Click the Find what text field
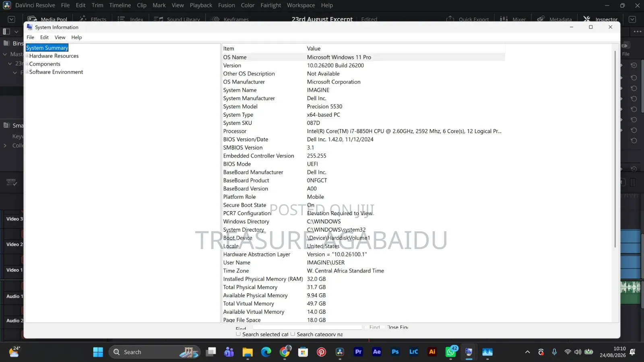 307,327
